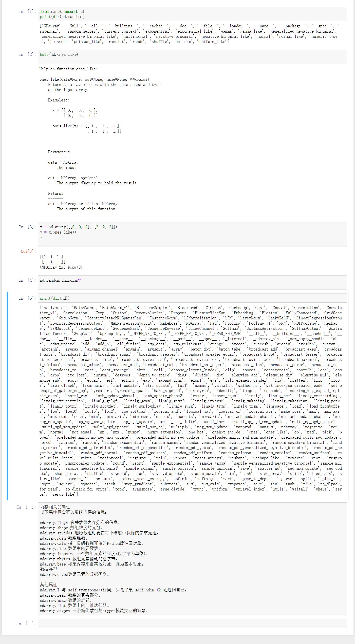
Task: Click the 'ndarray.nbytes' description line
Action: click(79, 559)
